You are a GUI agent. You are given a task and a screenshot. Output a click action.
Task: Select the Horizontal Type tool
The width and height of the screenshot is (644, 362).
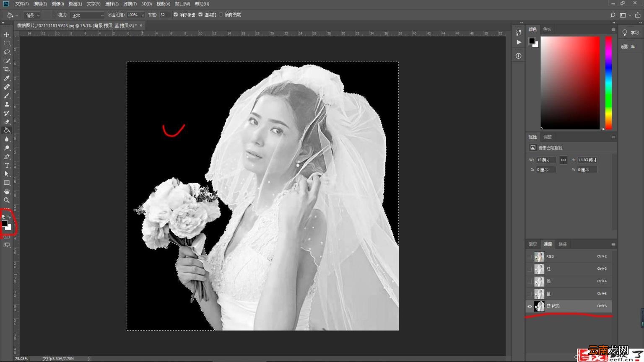(x=7, y=165)
